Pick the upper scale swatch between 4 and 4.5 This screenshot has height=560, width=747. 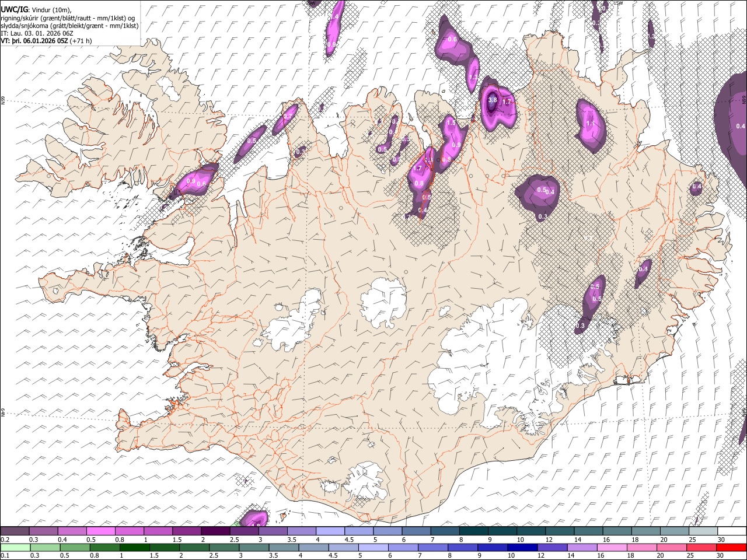[x=330, y=531]
